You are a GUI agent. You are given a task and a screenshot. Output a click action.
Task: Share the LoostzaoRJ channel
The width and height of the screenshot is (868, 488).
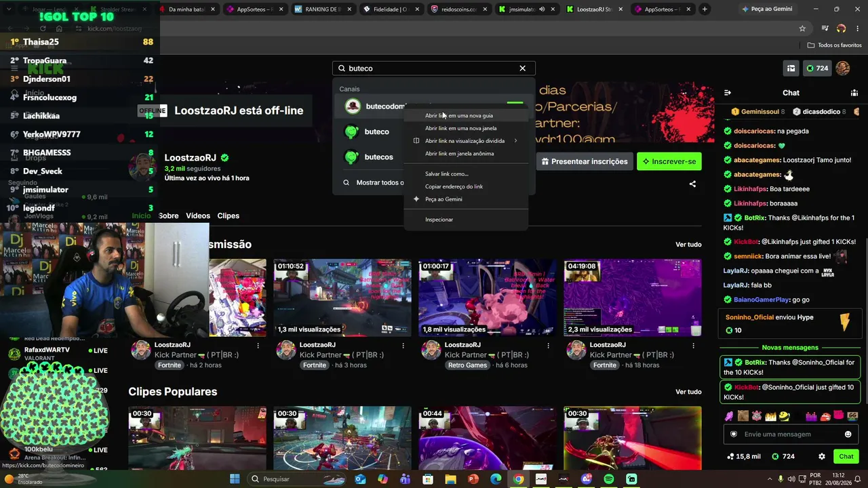click(692, 184)
